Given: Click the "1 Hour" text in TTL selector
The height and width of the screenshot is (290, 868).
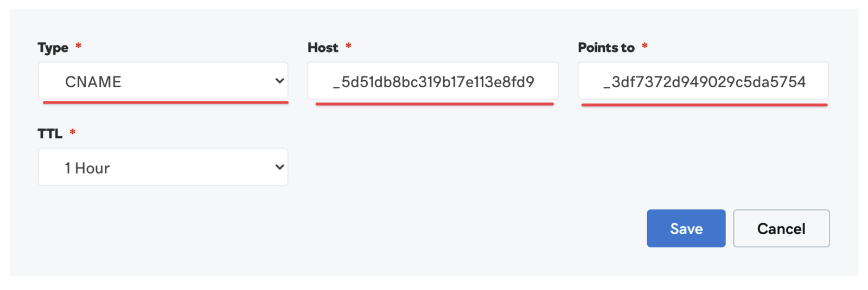Looking at the screenshot, I should click(87, 168).
